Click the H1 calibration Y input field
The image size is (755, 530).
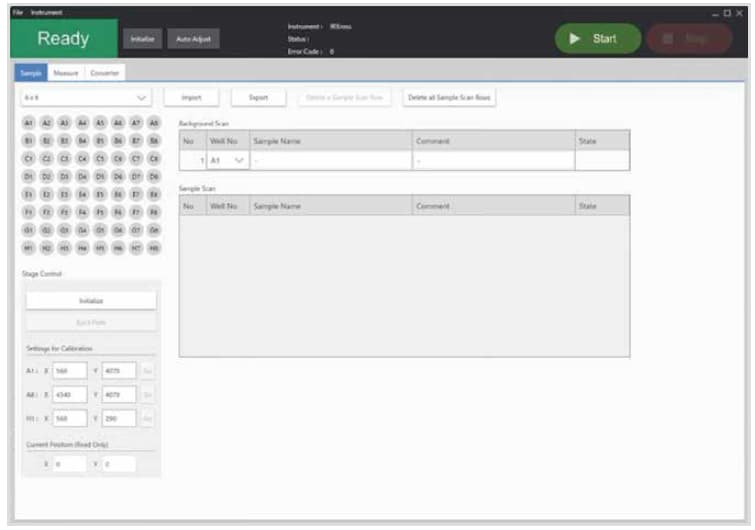119,418
